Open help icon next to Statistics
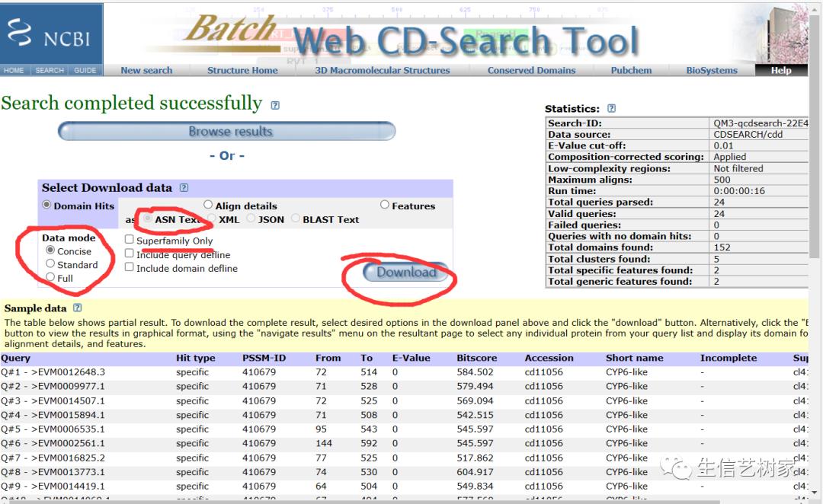The width and height of the screenshot is (823, 504). coord(611,109)
